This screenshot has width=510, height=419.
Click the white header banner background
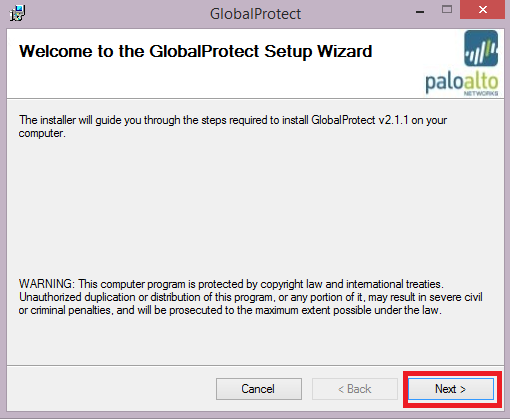coord(233,80)
